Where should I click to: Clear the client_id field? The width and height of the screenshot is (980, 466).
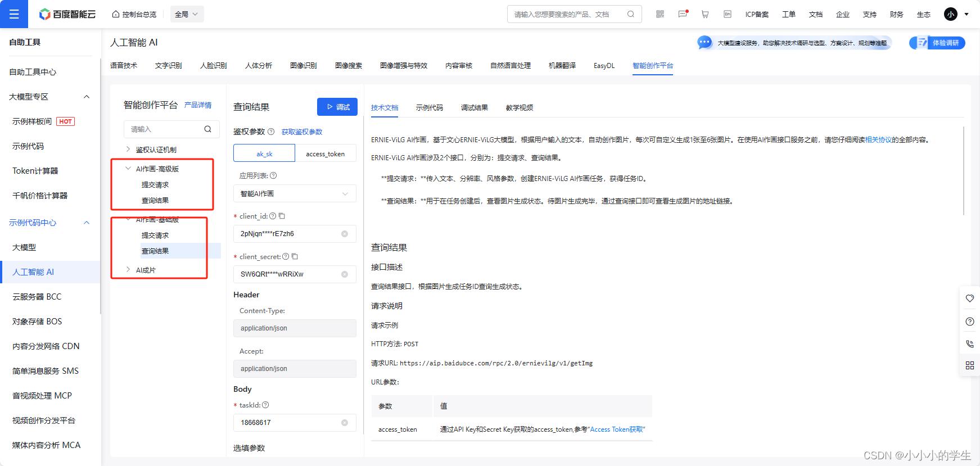click(345, 234)
